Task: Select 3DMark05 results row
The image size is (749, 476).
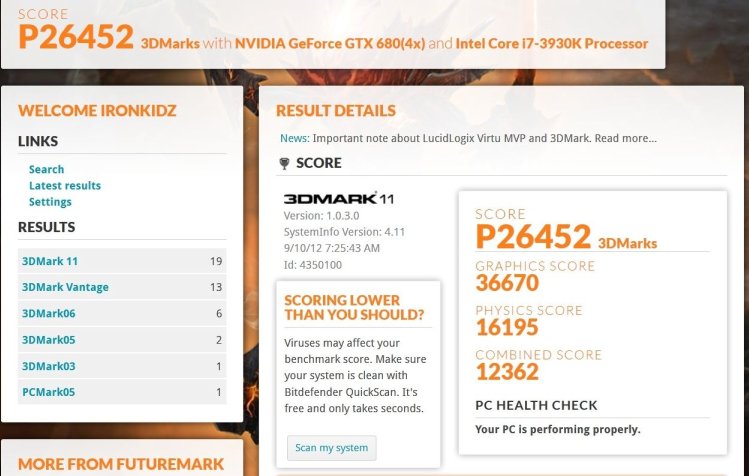Action: [122, 340]
